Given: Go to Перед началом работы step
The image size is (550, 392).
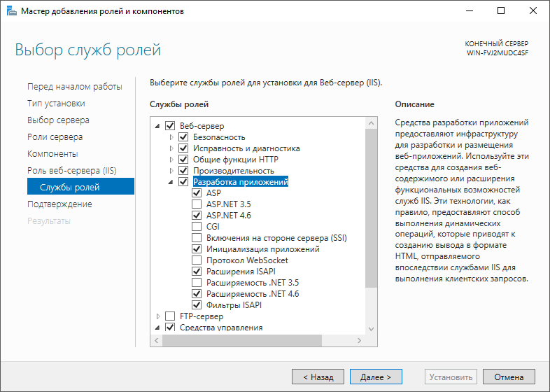Looking at the screenshot, I should pyautogui.click(x=74, y=87).
